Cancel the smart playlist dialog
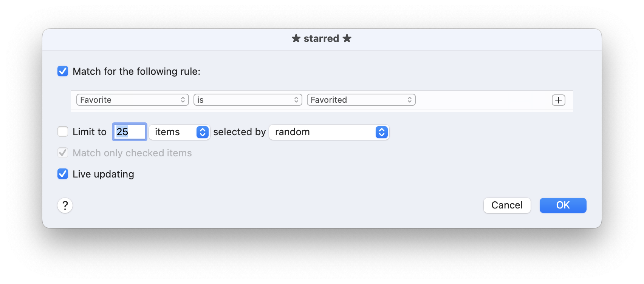The height and width of the screenshot is (284, 644). pyautogui.click(x=507, y=205)
